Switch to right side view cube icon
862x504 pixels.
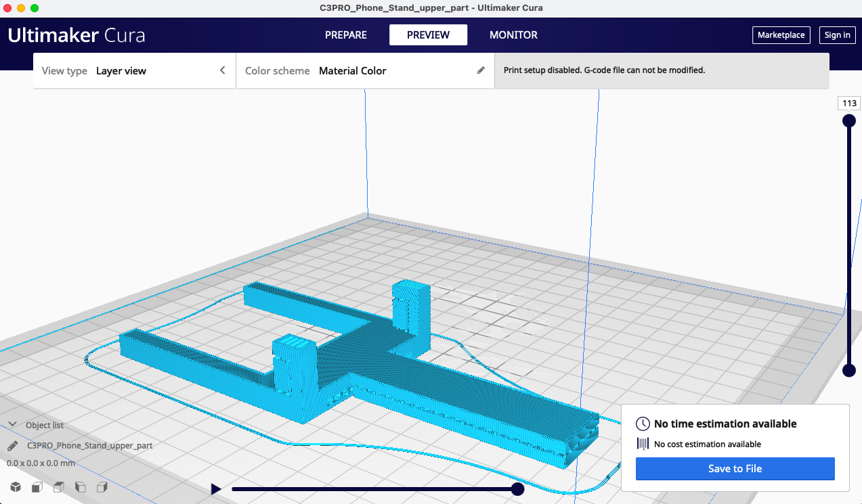(x=102, y=487)
